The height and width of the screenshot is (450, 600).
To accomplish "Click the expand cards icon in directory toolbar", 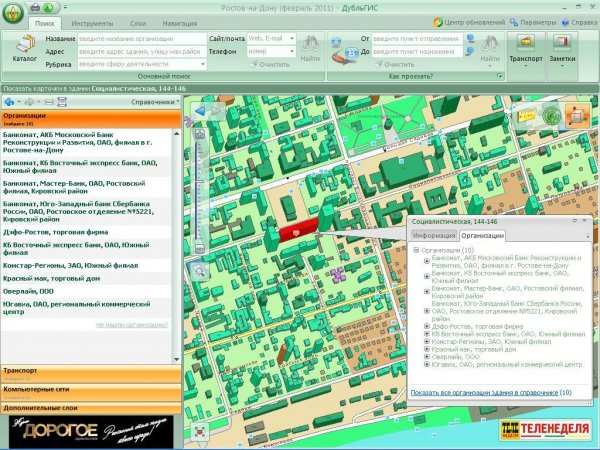I will click(x=62, y=102).
